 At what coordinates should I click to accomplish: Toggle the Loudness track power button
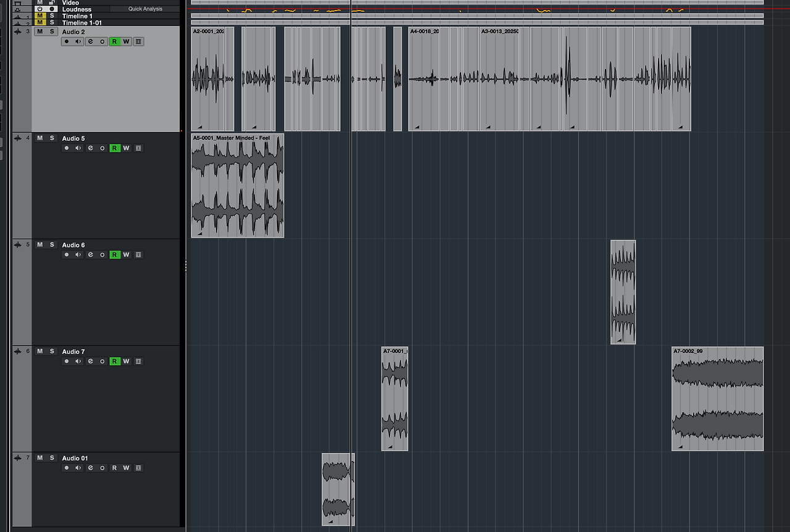tap(40, 9)
